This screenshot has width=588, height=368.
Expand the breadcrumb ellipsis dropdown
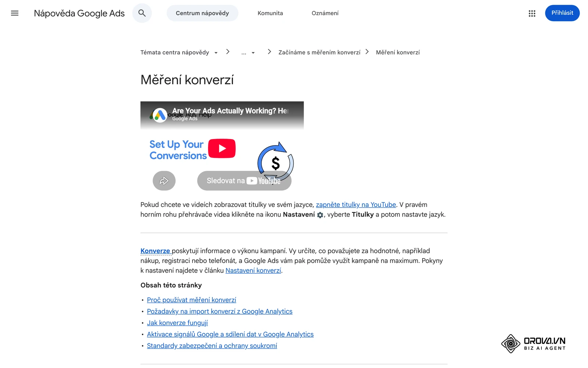tap(248, 52)
